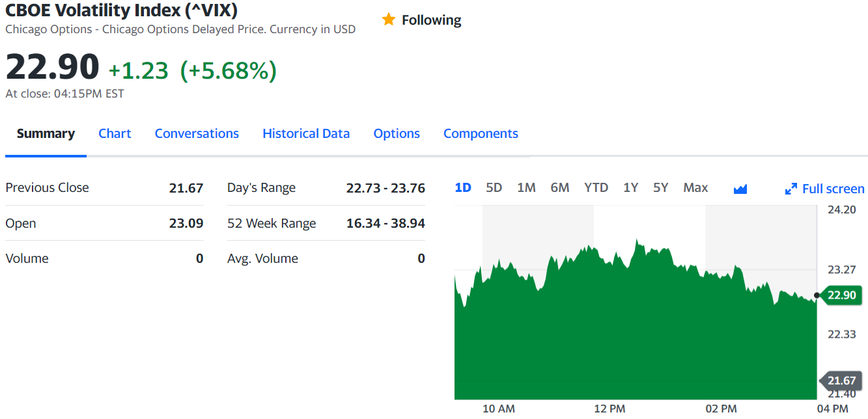
Task: Open the Chart tab
Action: point(115,133)
